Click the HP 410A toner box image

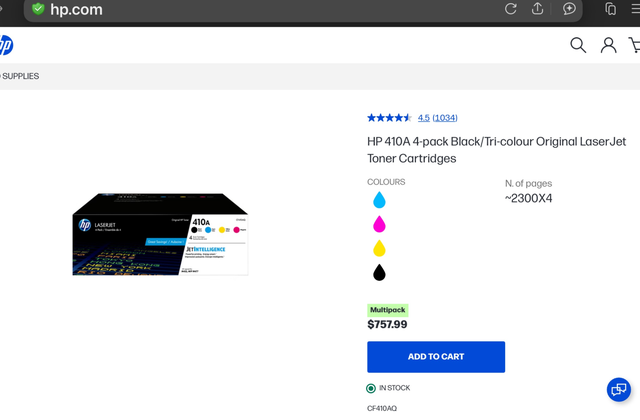(x=160, y=235)
